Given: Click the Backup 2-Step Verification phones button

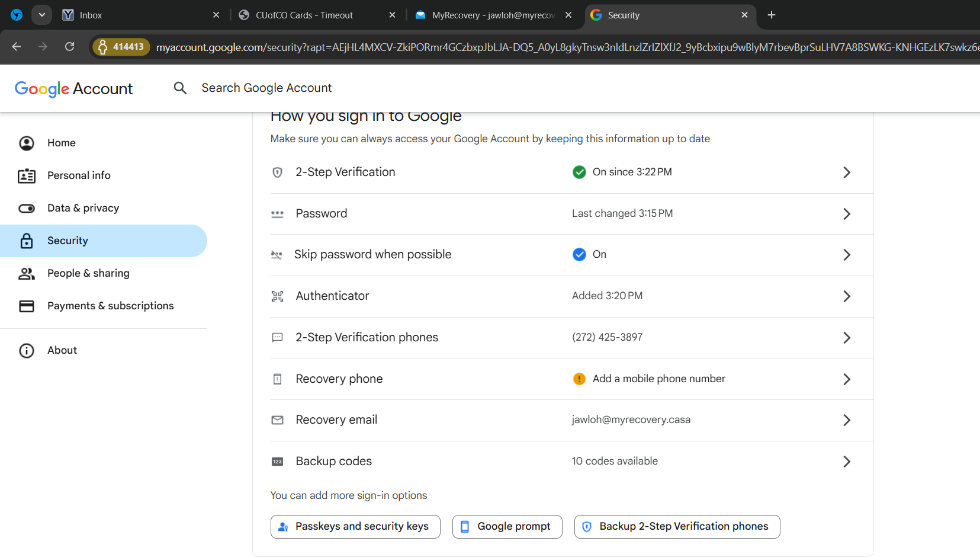Looking at the screenshot, I should tap(677, 527).
